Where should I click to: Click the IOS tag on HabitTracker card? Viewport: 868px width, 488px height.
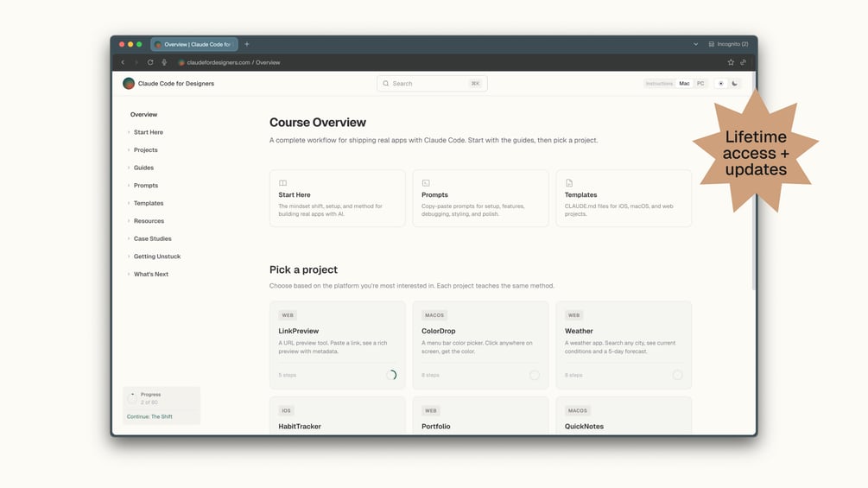coord(286,410)
